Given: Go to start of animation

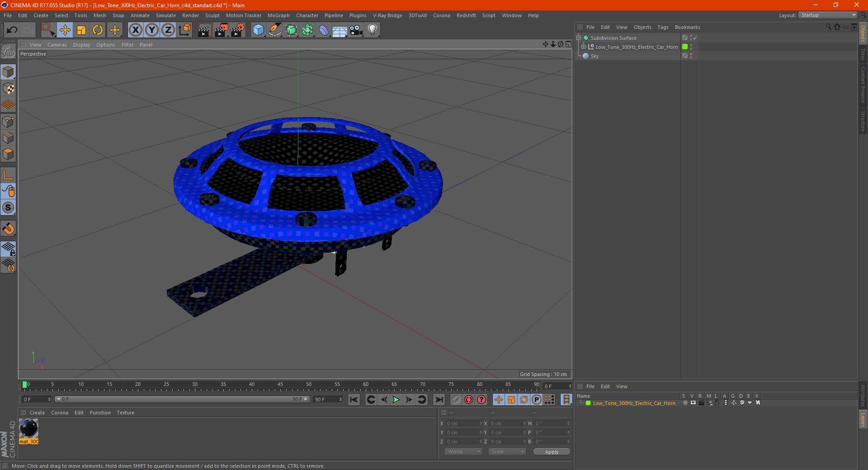Looking at the screenshot, I should (354, 399).
